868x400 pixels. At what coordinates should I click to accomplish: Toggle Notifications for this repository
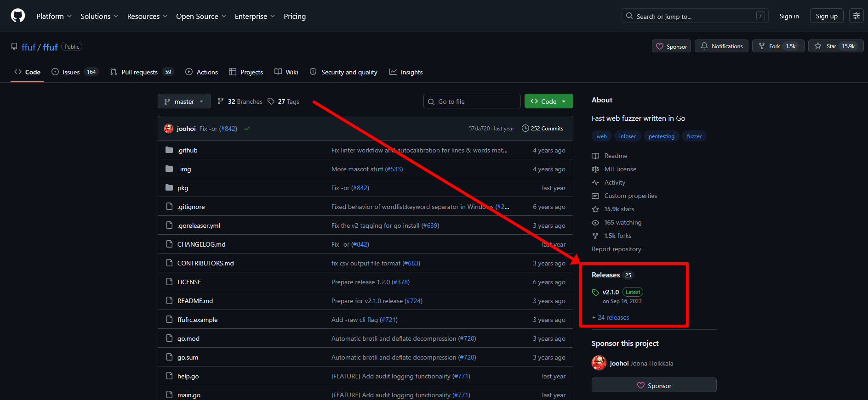[x=721, y=46]
